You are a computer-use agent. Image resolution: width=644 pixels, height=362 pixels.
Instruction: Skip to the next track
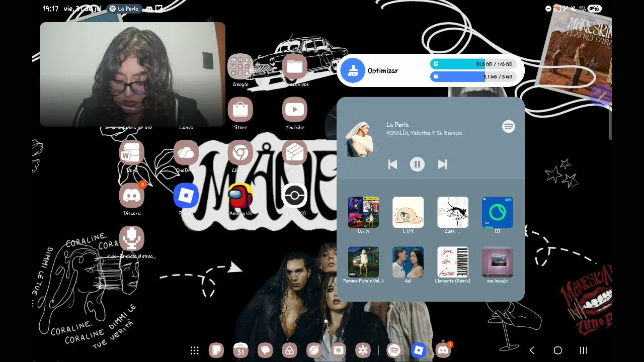pos(442,164)
